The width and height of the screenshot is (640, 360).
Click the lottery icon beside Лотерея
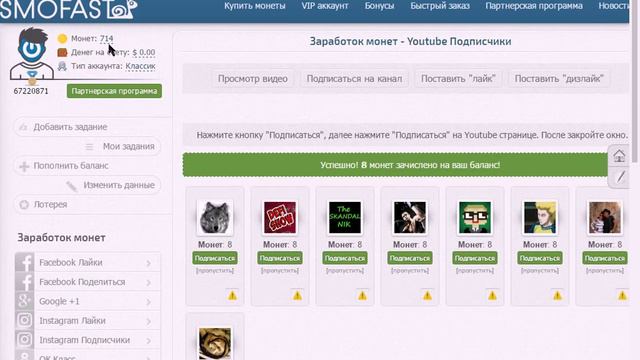[x=24, y=204]
